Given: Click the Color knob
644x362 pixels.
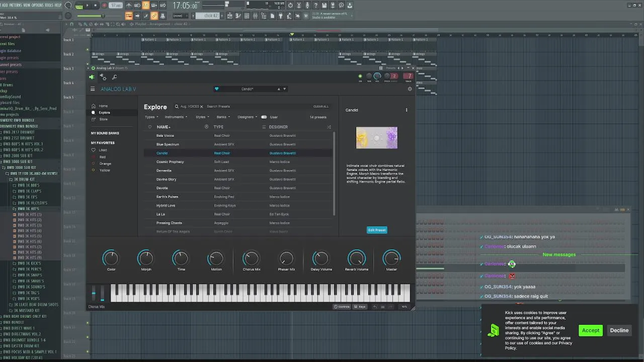Looking at the screenshot, I should 111,258.
